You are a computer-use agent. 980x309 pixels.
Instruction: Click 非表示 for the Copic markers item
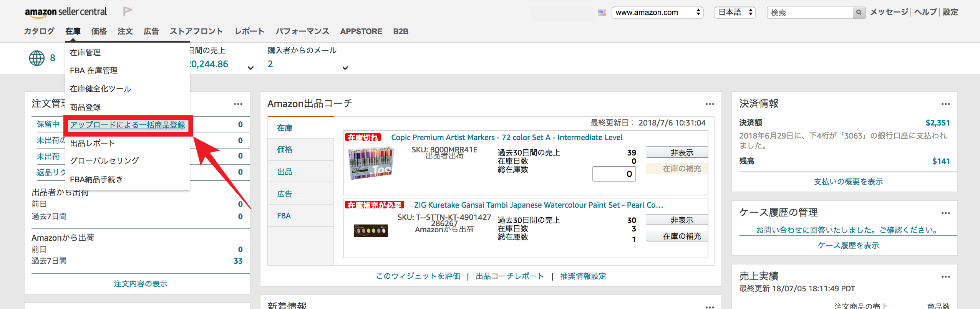click(677, 152)
